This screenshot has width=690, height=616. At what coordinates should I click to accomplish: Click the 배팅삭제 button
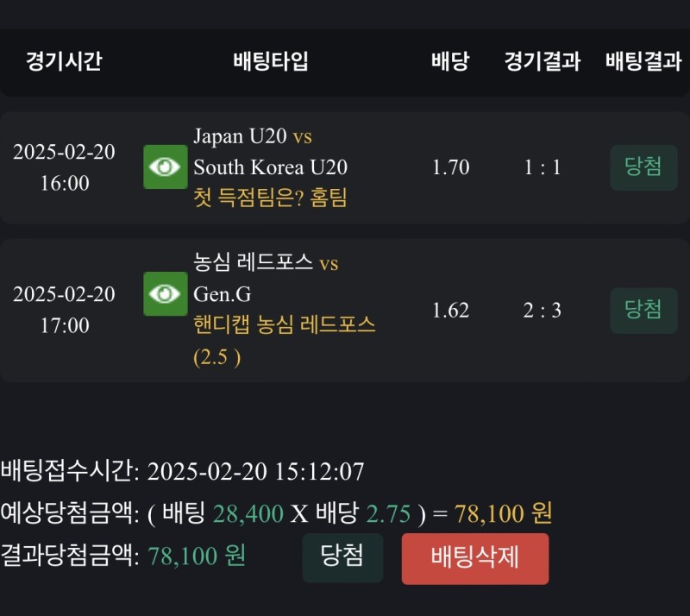(474, 557)
